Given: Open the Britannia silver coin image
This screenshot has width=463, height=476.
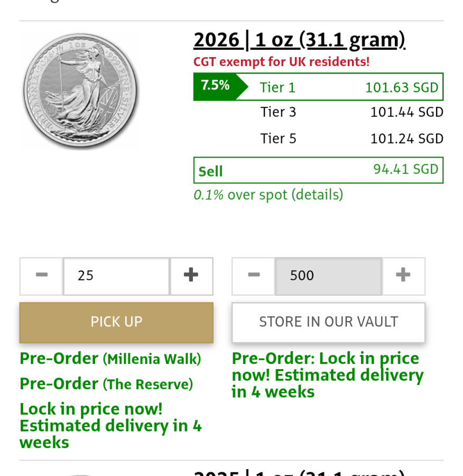Looking at the screenshot, I should [x=80, y=90].
